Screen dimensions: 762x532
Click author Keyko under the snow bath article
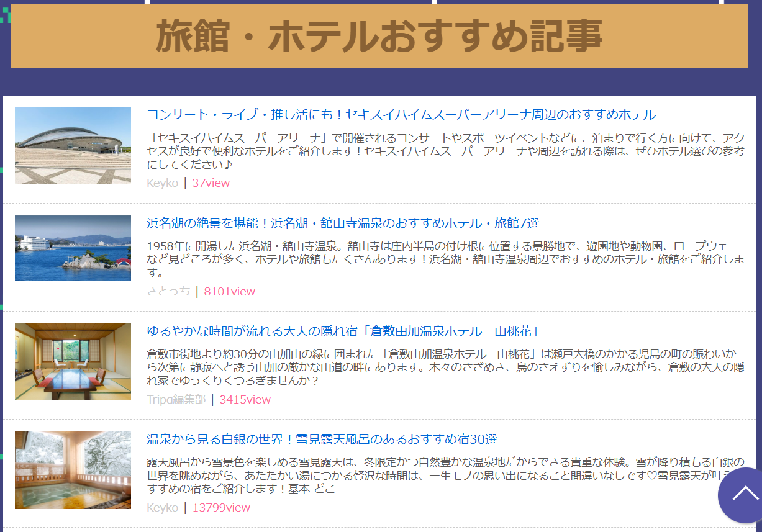(x=162, y=508)
